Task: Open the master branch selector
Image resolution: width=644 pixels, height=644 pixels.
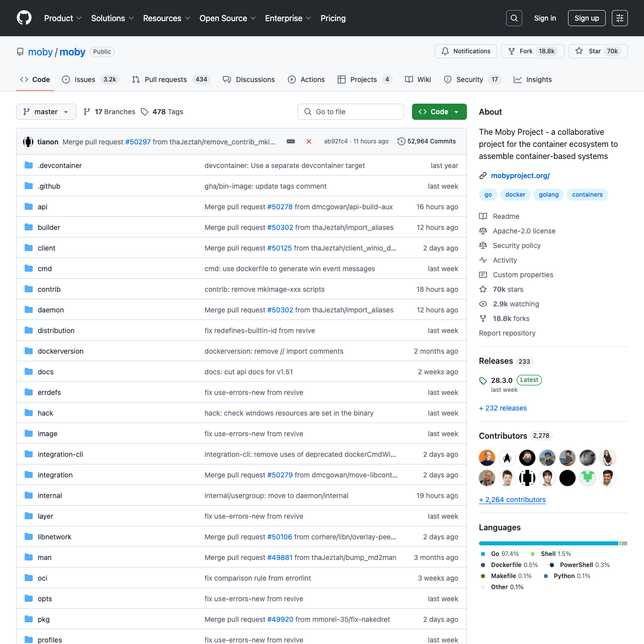Action: pyautogui.click(x=46, y=112)
